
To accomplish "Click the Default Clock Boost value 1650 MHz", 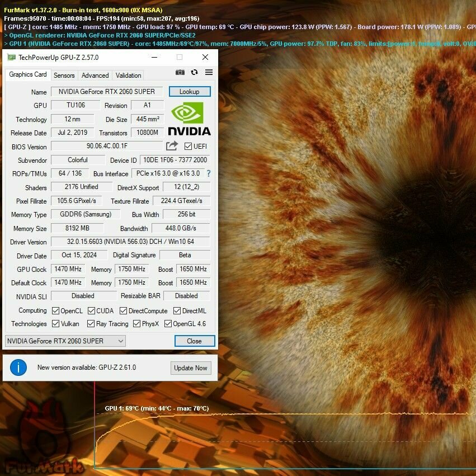I will pyautogui.click(x=193, y=282).
